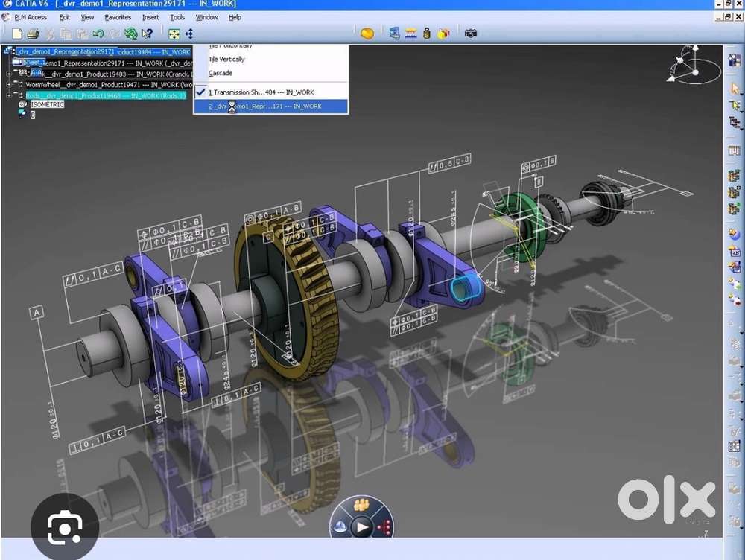
Task: Click the yellow material sphere icon
Action: pos(367,34)
